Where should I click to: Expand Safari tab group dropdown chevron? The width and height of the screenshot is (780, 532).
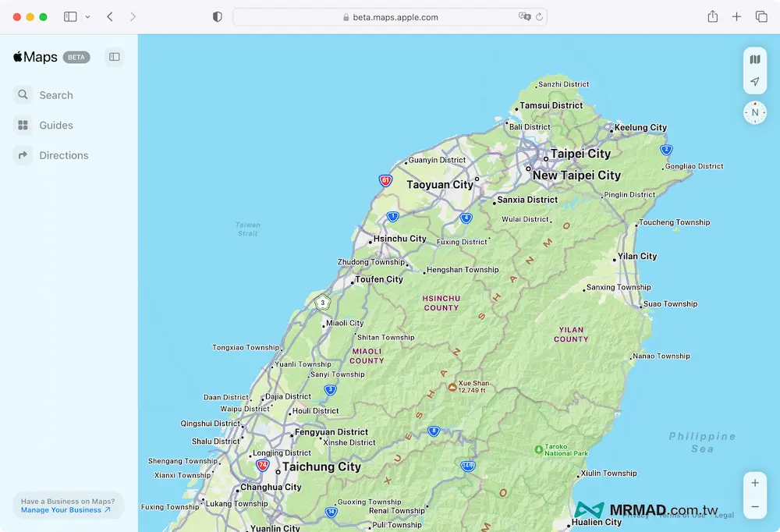click(x=87, y=17)
